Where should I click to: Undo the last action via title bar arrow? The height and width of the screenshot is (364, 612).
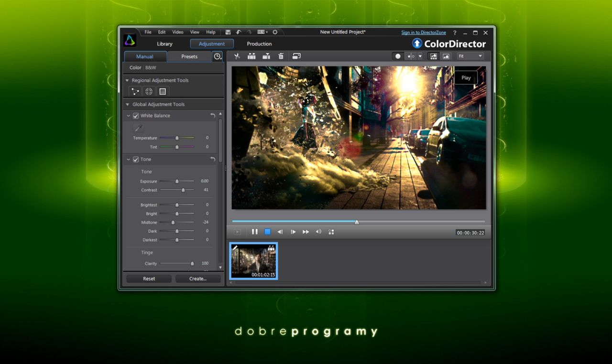pos(239,32)
